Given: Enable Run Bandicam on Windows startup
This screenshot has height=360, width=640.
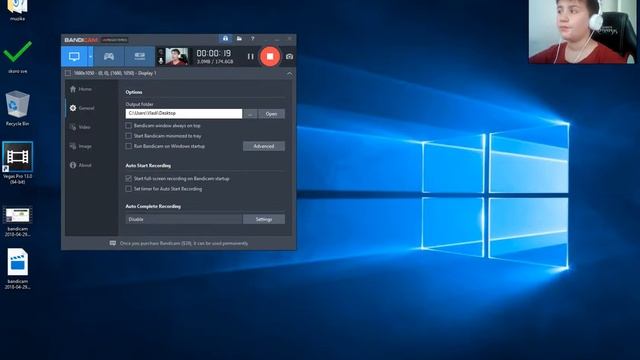Looking at the screenshot, I should (x=129, y=146).
